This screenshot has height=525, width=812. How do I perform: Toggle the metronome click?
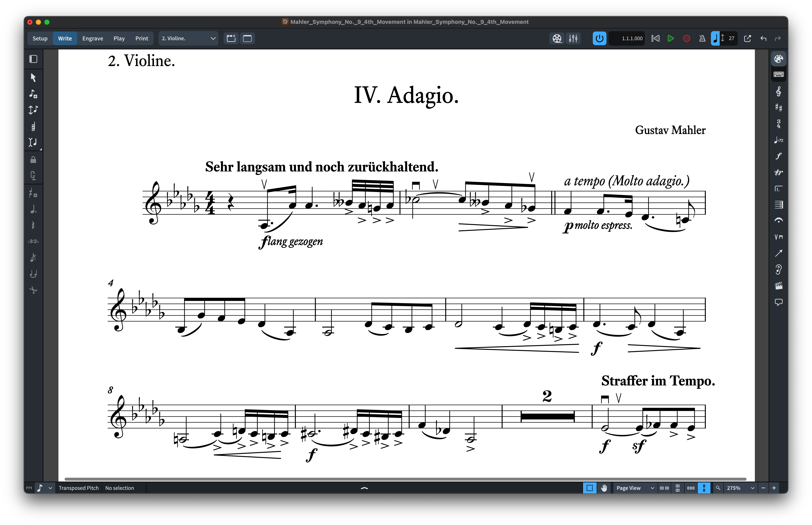[702, 39]
